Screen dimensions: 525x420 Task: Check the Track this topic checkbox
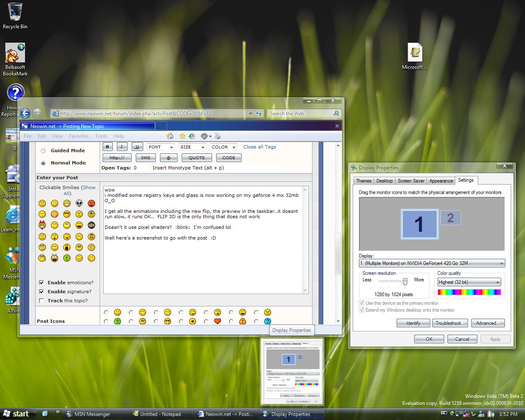[41, 301]
